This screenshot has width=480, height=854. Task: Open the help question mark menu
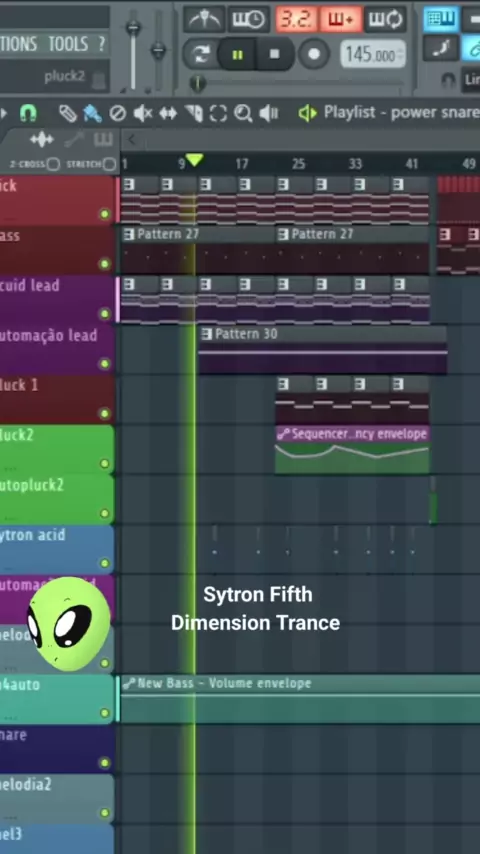coord(101,44)
